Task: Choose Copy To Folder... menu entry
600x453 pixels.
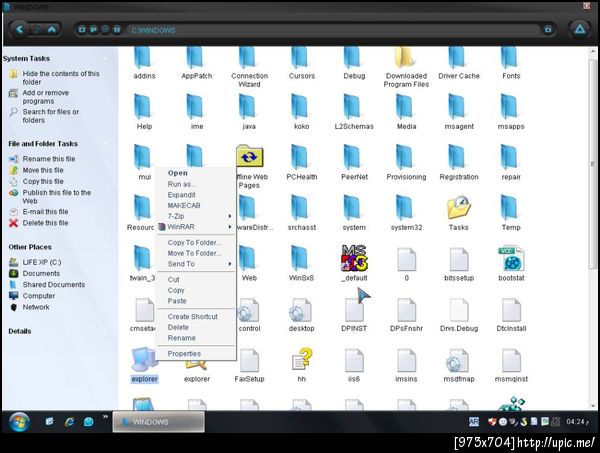Action: [x=196, y=243]
